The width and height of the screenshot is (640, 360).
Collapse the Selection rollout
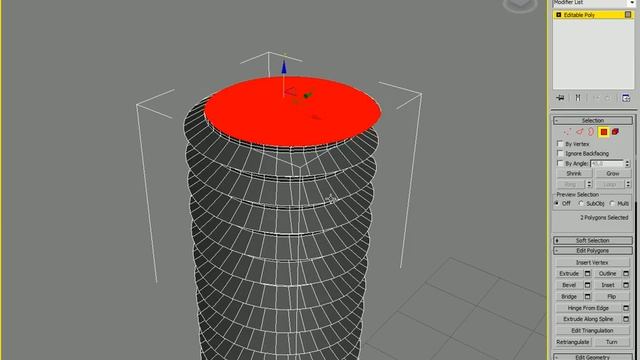coord(593,120)
